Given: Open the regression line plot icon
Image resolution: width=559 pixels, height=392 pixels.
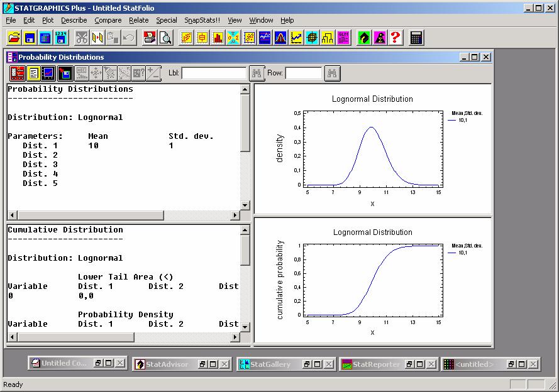Looking at the screenshot, I should (x=249, y=38).
